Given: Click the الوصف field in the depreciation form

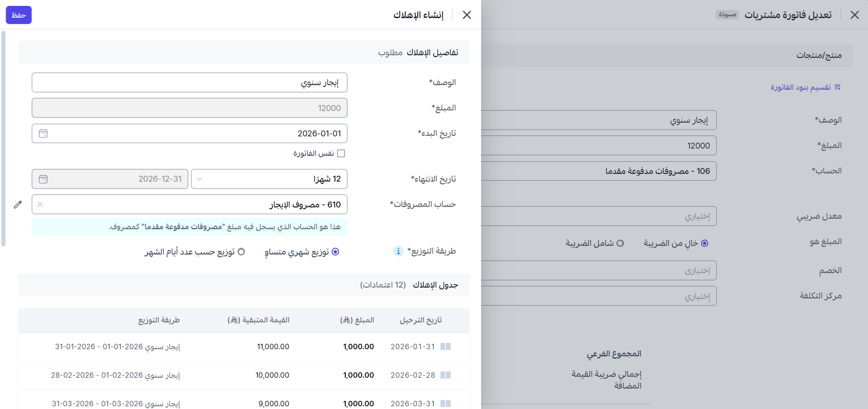Looking at the screenshot, I should pyautogui.click(x=189, y=83).
